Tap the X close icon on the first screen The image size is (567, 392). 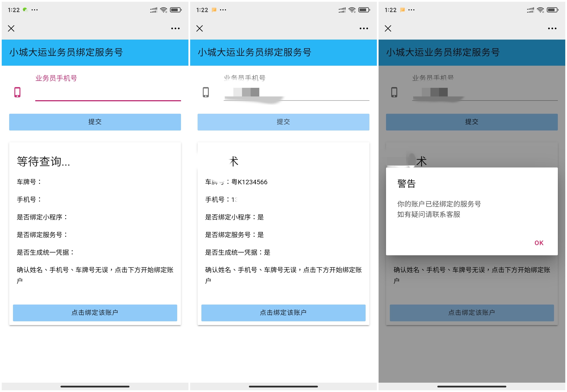[11, 28]
